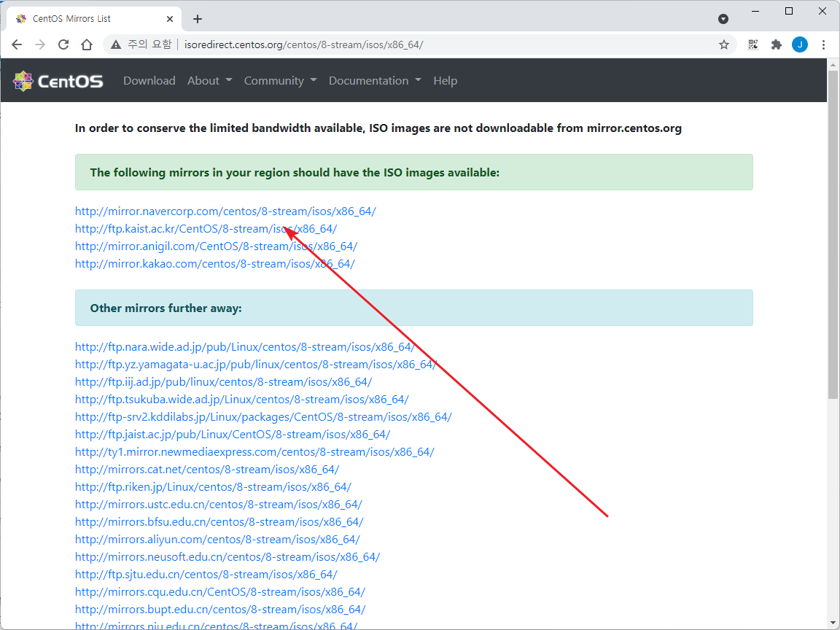Click the CentOS logo
The image size is (840, 630).
(58, 81)
